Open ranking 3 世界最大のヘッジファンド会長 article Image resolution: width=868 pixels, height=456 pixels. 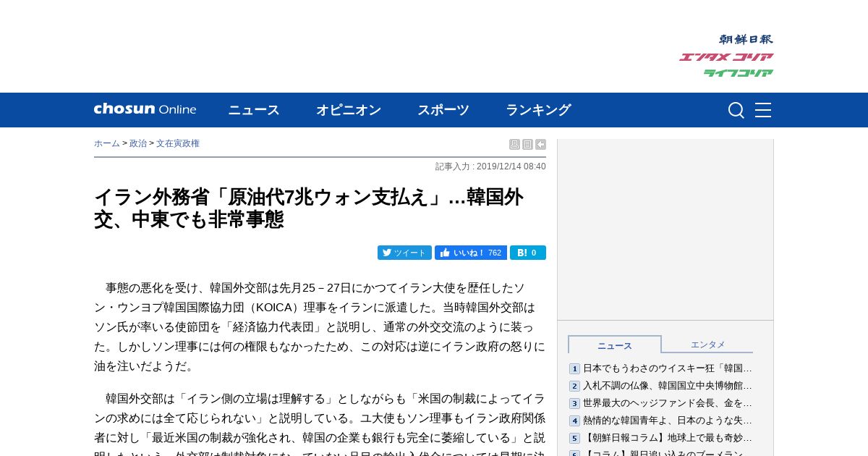click(x=668, y=403)
